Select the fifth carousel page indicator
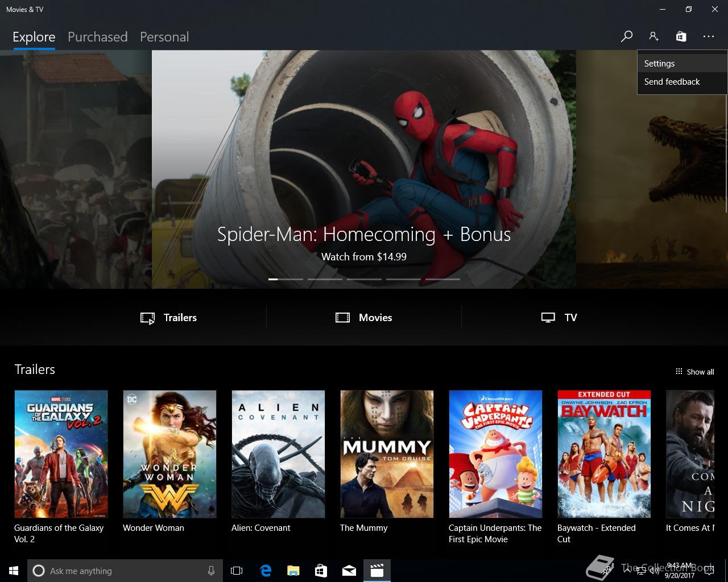 point(442,279)
